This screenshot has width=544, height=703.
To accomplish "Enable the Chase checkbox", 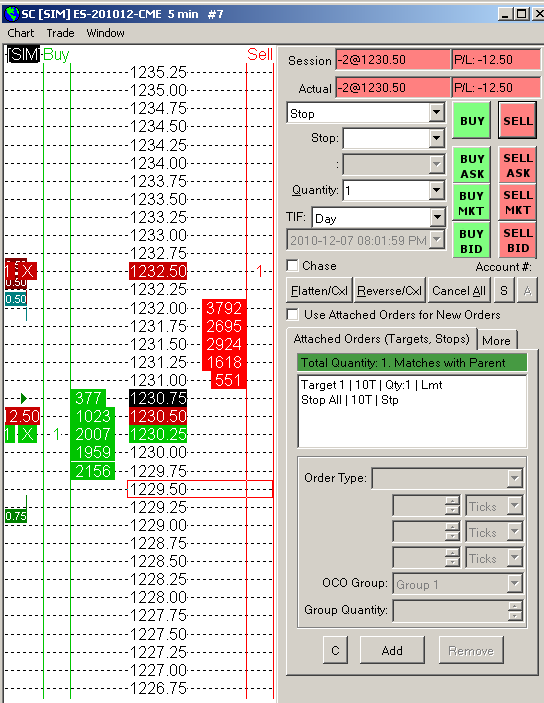I will (x=292, y=265).
